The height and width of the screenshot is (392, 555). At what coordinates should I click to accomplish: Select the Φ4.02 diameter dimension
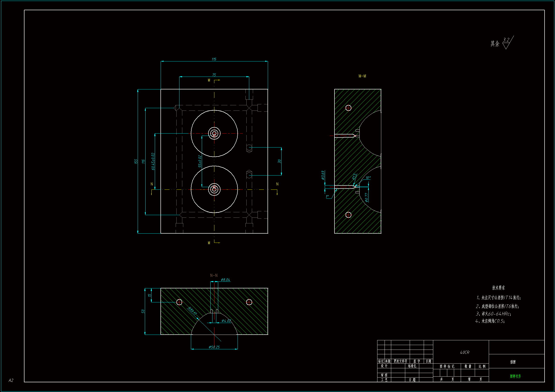(226, 321)
